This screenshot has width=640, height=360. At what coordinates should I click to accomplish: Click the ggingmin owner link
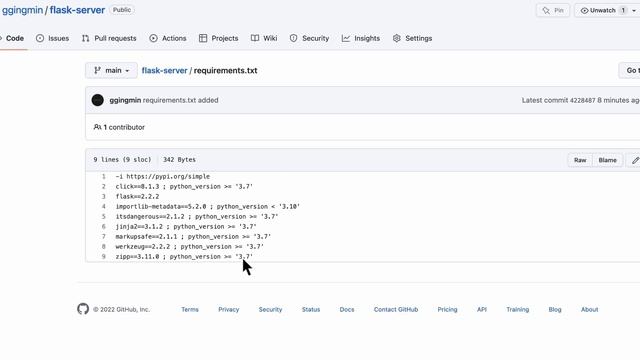(22, 10)
